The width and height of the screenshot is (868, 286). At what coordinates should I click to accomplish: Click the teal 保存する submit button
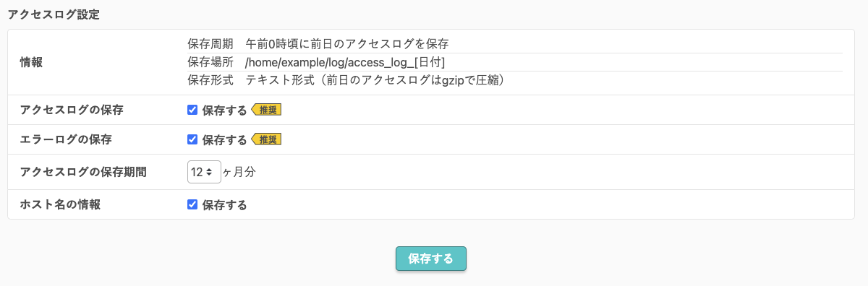(431, 259)
